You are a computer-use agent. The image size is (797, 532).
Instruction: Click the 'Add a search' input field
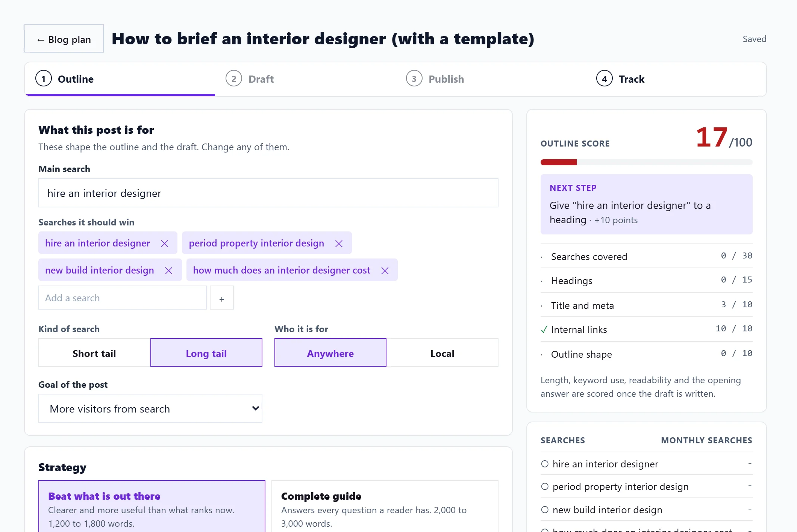point(123,298)
